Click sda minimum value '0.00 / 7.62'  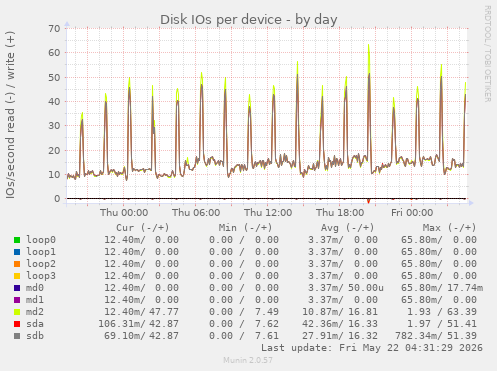click(x=244, y=324)
